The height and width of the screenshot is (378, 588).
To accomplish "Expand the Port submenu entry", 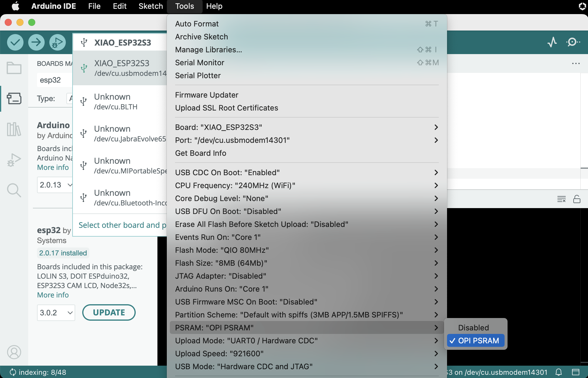I will tap(307, 140).
